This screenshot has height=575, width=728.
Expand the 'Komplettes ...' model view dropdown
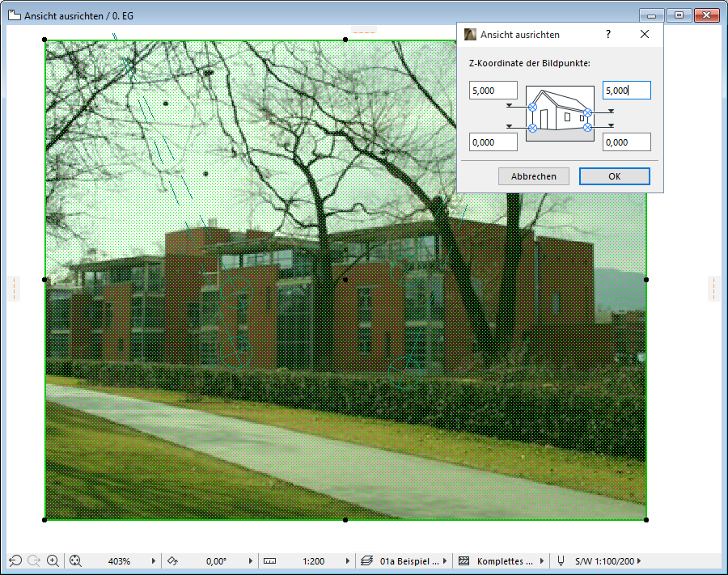click(542, 560)
